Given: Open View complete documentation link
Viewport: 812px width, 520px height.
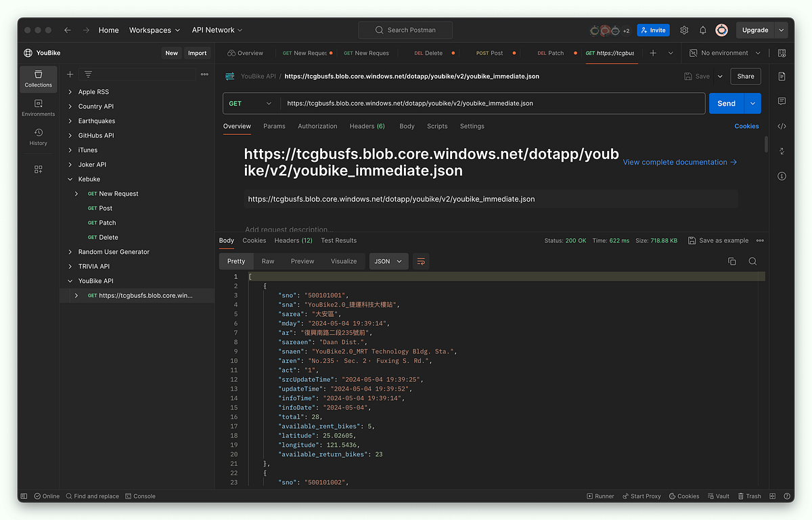Looking at the screenshot, I should (678, 162).
